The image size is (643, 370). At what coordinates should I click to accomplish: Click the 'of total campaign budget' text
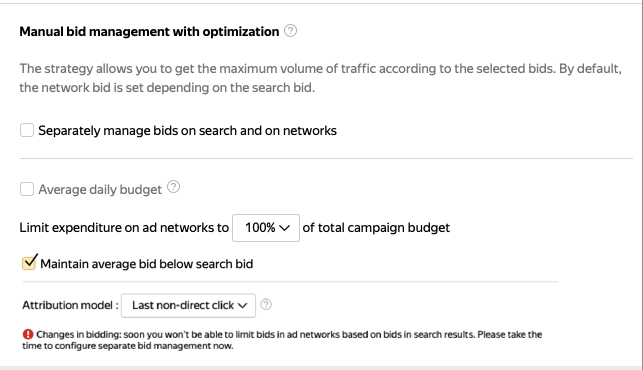(x=376, y=228)
